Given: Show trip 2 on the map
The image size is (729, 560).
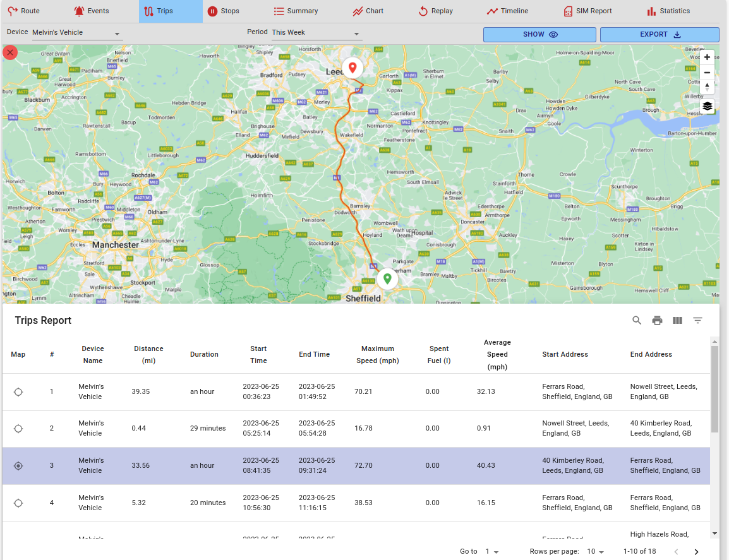Looking at the screenshot, I should coord(18,429).
